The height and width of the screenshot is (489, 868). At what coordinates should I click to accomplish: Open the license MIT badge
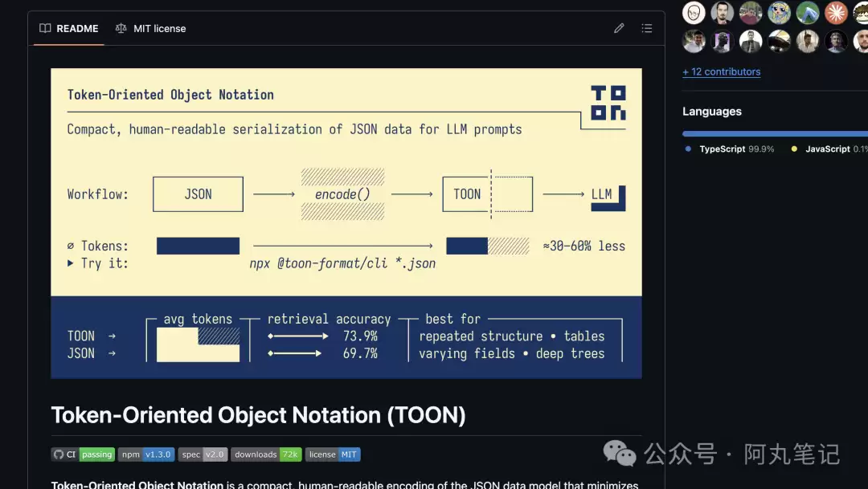333,454
